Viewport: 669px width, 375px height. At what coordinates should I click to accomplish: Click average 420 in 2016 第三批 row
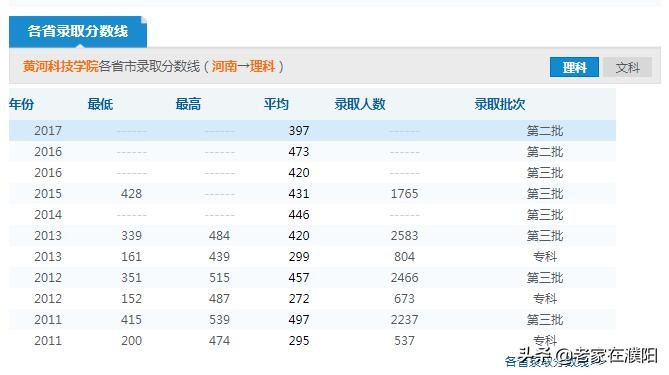click(x=299, y=173)
